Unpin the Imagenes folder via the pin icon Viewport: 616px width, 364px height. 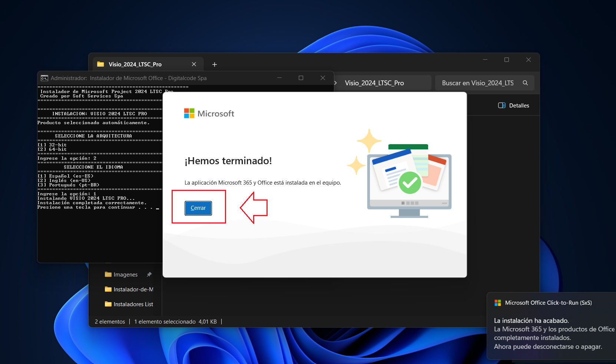pos(149,275)
